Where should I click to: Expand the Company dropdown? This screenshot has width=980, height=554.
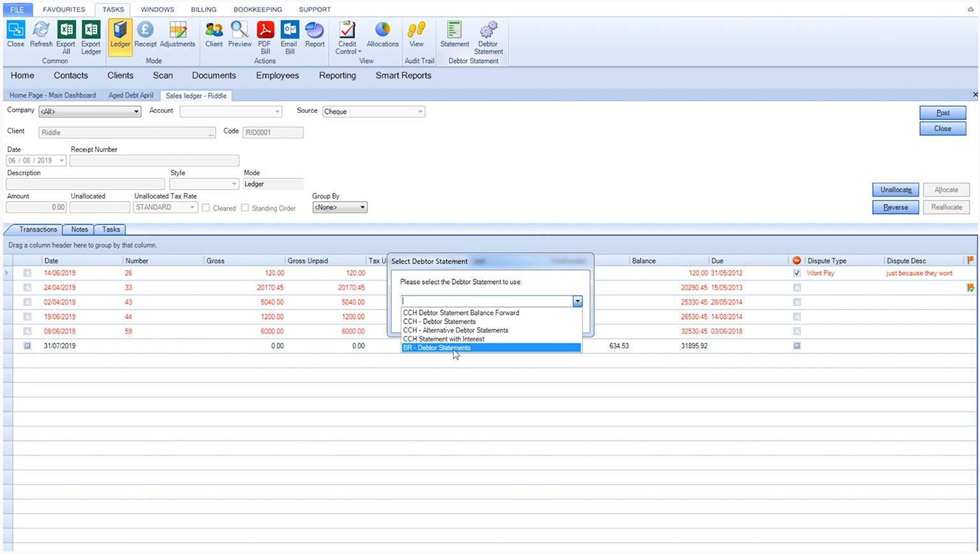(136, 112)
